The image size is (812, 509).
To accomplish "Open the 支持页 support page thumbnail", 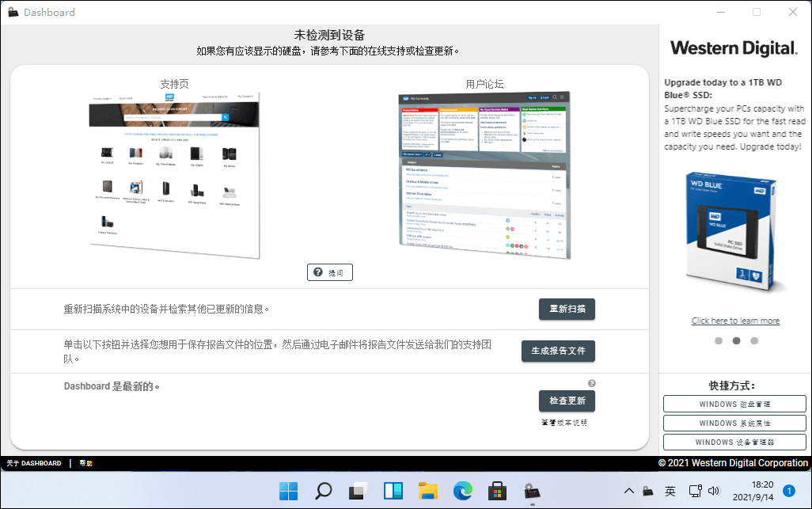I will point(174,175).
